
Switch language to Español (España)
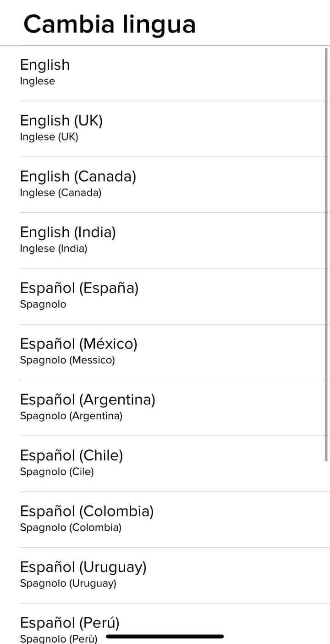click(x=79, y=289)
